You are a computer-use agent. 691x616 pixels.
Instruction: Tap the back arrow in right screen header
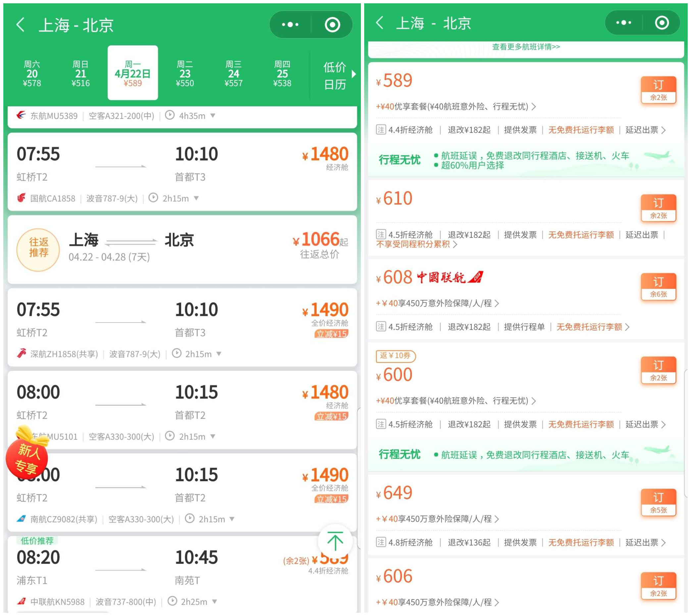pos(380,23)
